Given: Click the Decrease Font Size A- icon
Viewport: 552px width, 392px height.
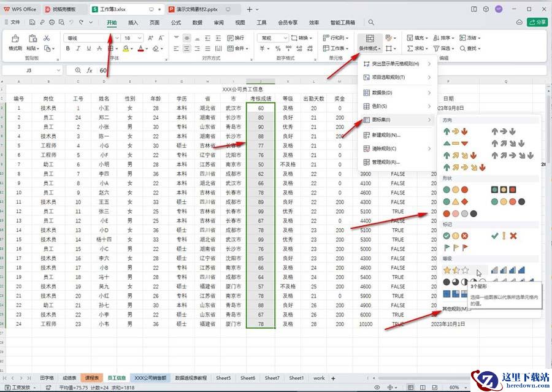Looking at the screenshot, I should tap(161, 37).
